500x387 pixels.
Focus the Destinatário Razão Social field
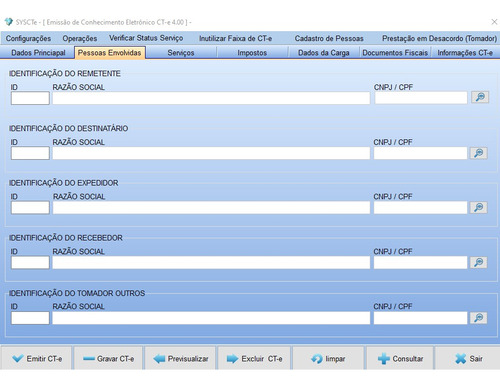coord(211,153)
